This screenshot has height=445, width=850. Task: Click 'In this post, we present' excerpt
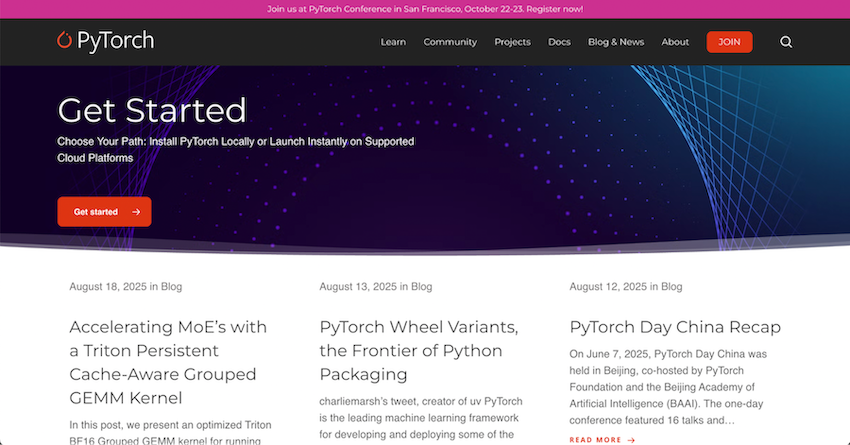click(170, 433)
